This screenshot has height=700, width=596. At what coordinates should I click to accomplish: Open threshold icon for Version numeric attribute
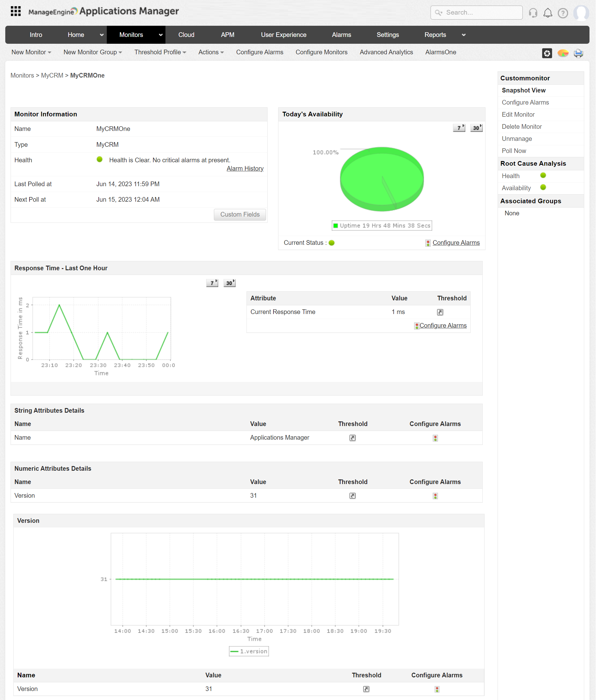click(352, 496)
